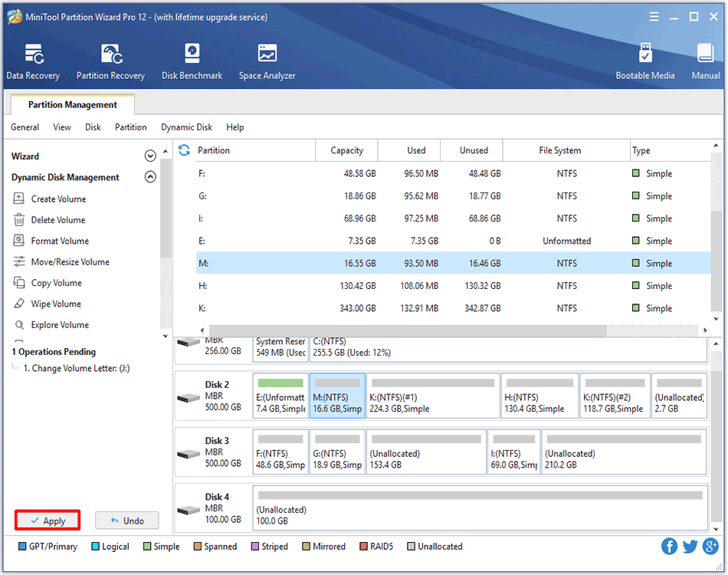
Task: Open the Dynamic Disk menu
Action: pos(186,127)
